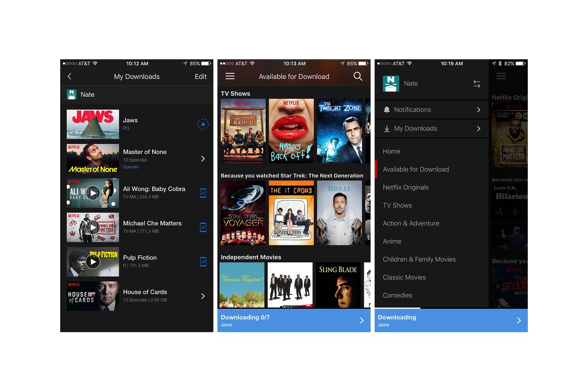Tap the My Downloads arrow icon
This screenshot has height=392, width=588.
click(x=387, y=129)
